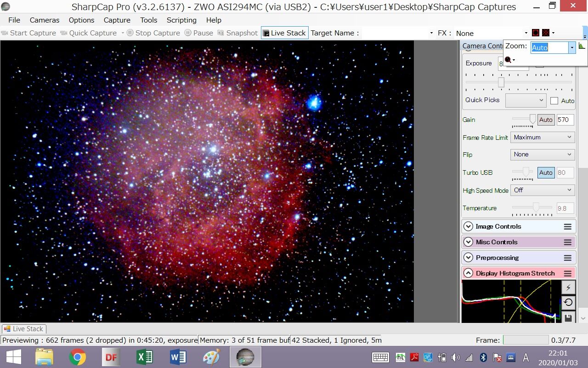The width and height of the screenshot is (588, 368).
Task: Open the Scripting menu
Action: (x=181, y=20)
